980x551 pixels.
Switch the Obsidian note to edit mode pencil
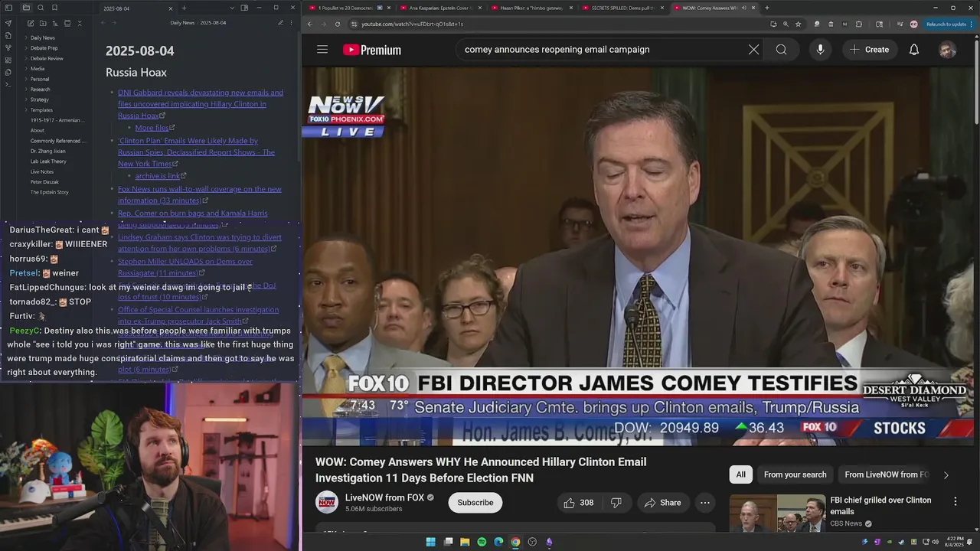[280, 23]
